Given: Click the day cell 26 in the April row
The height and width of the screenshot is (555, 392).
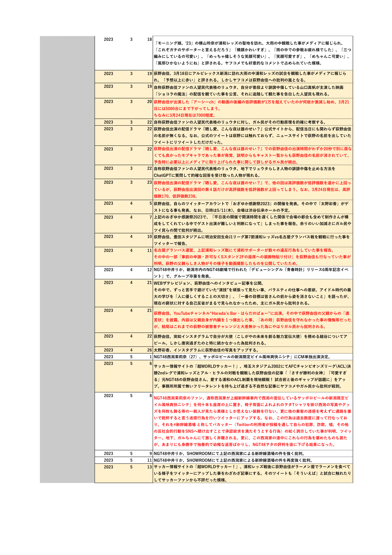Looking at the screenshot, I should pos(149,350).
